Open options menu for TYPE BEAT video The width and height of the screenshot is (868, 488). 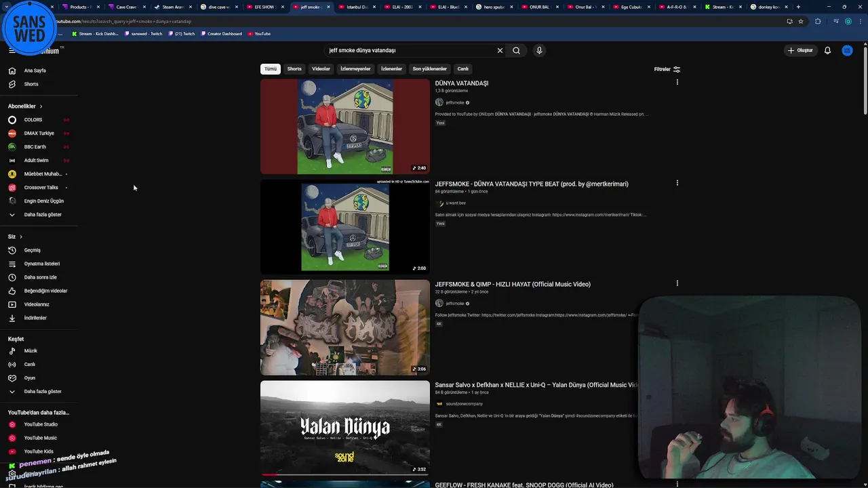pyautogui.click(x=677, y=183)
